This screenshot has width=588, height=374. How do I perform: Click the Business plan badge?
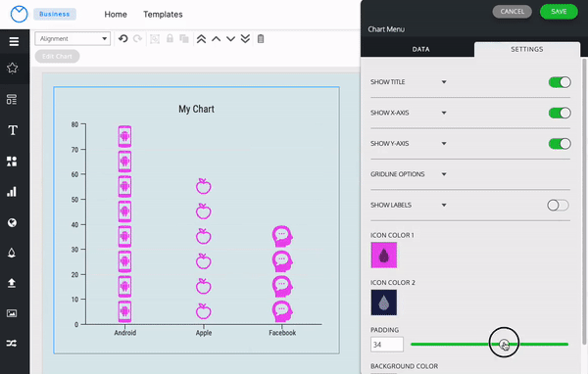click(54, 15)
